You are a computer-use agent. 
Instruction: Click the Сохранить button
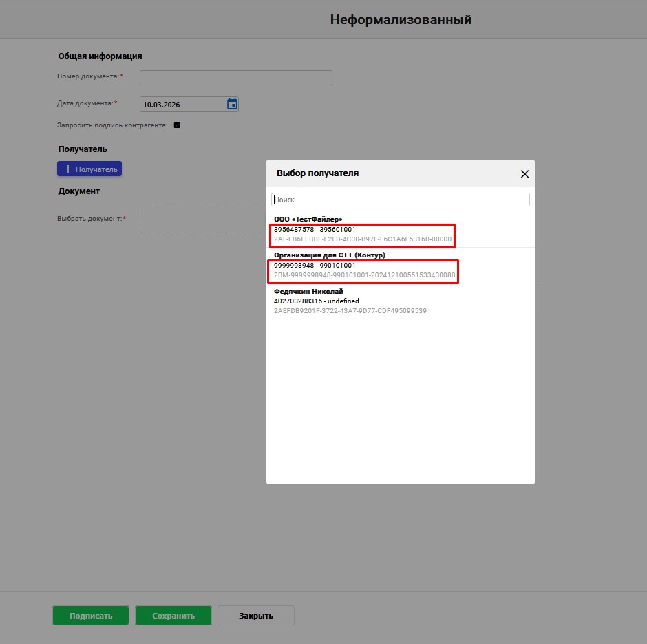pos(173,616)
